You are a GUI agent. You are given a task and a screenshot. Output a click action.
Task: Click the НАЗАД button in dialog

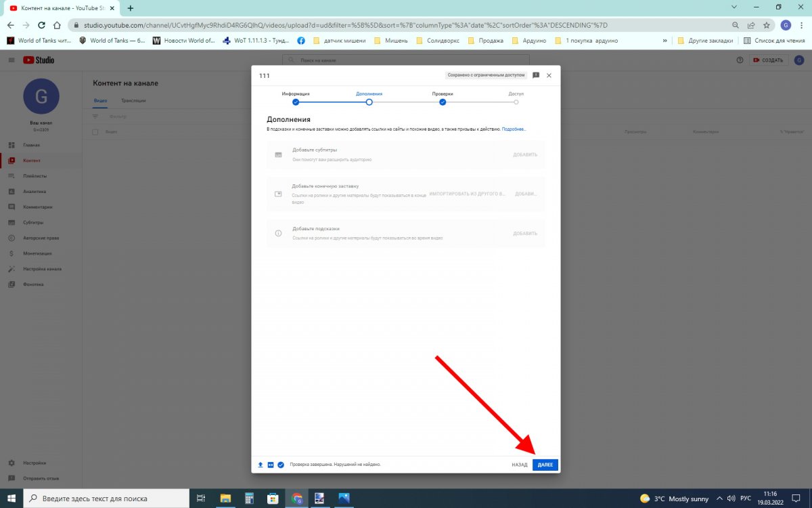point(519,465)
